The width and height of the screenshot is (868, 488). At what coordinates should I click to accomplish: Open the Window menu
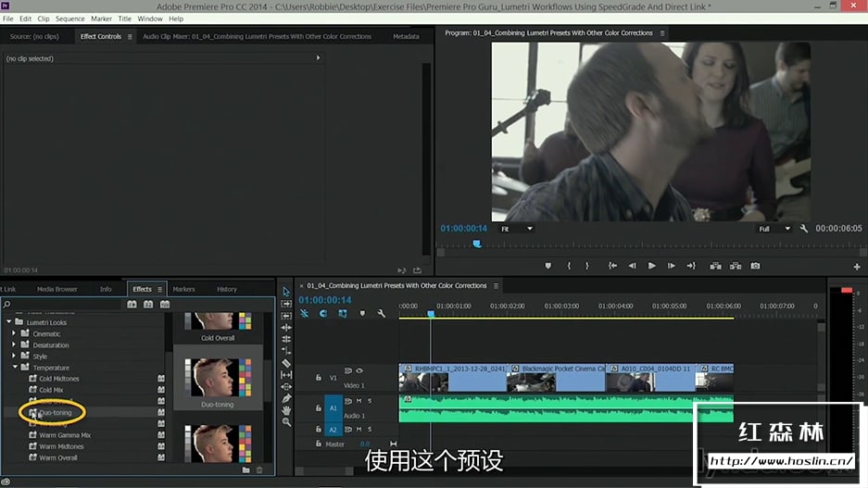tap(150, 19)
